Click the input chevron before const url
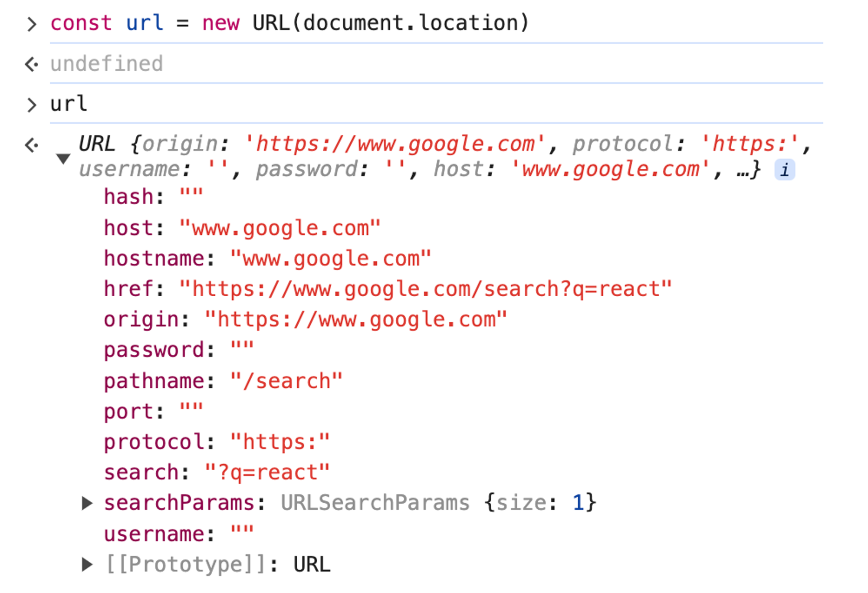This screenshot has width=868, height=593. 31,24
